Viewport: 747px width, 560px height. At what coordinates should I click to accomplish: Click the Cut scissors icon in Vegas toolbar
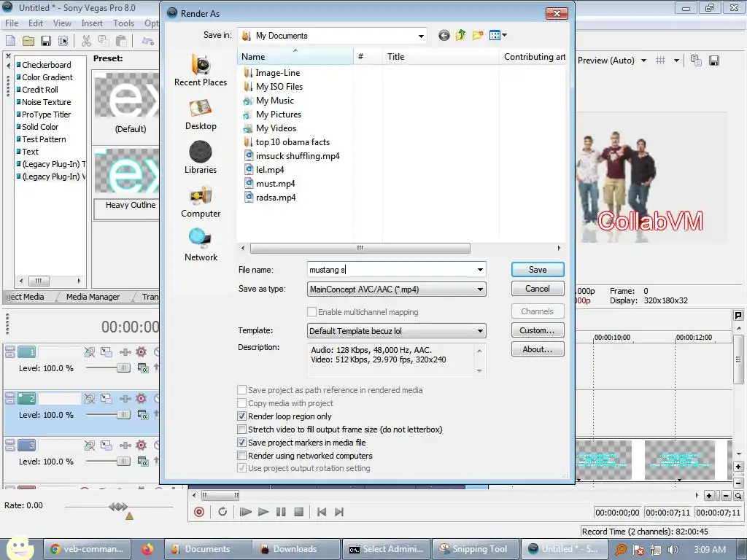[86, 41]
